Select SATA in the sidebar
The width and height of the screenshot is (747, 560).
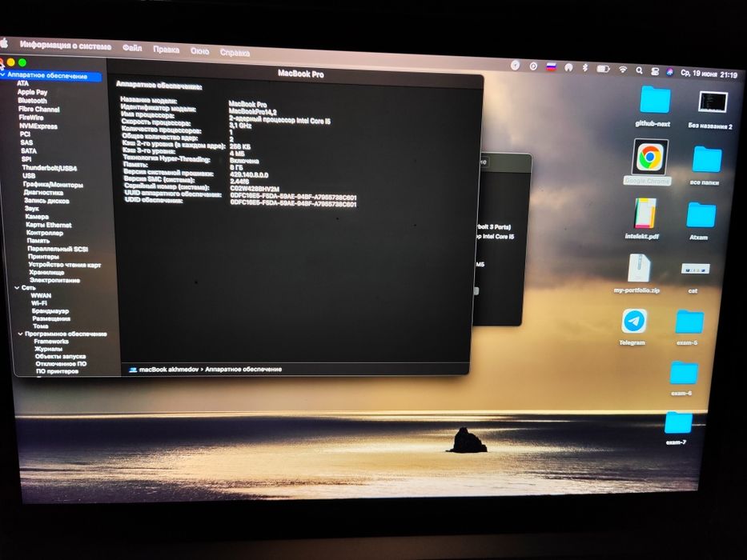click(x=29, y=151)
